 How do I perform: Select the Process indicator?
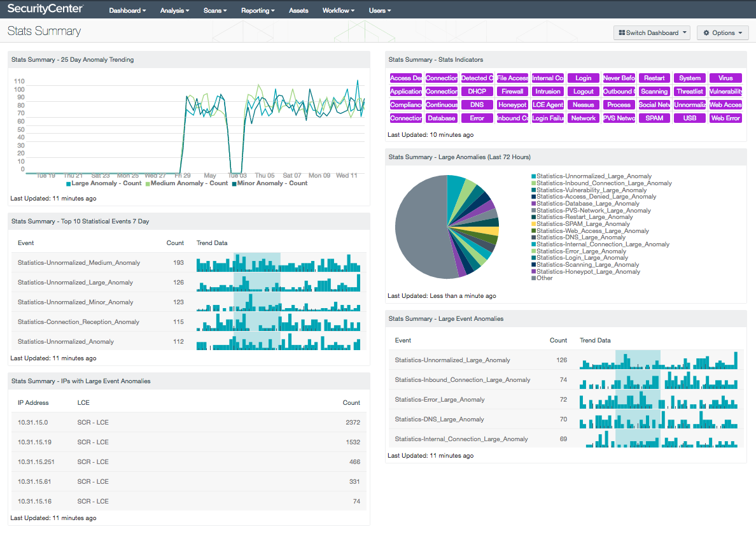619,104
